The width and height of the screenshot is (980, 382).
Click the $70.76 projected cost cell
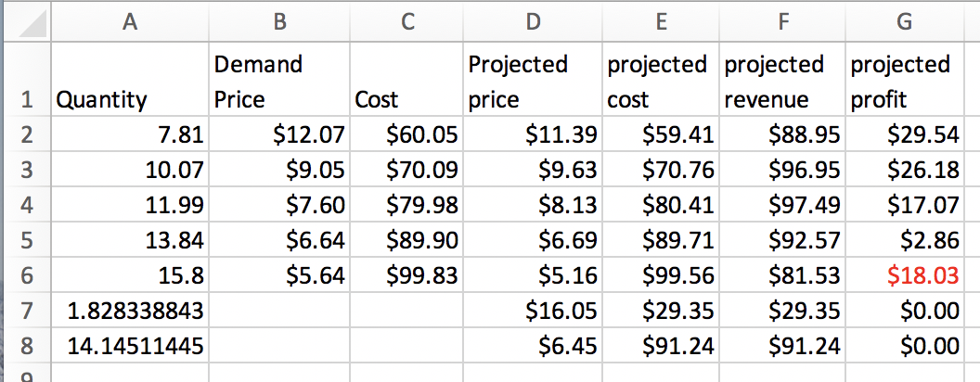[660, 171]
